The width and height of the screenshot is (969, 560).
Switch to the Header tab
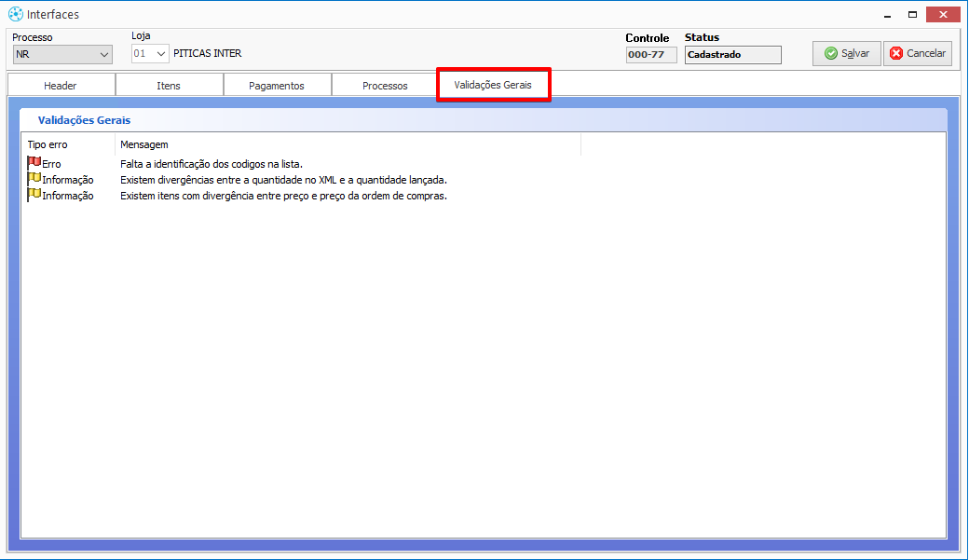click(x=61, y=86)
